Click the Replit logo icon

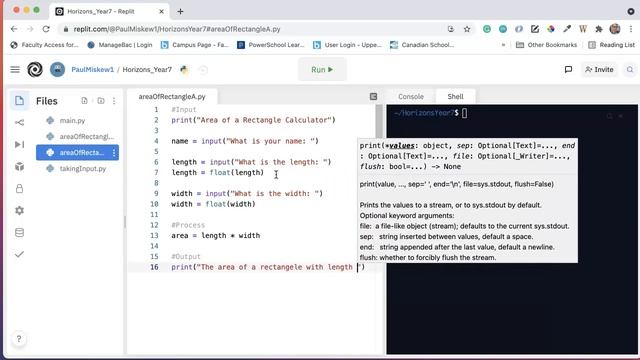(35, 69)
